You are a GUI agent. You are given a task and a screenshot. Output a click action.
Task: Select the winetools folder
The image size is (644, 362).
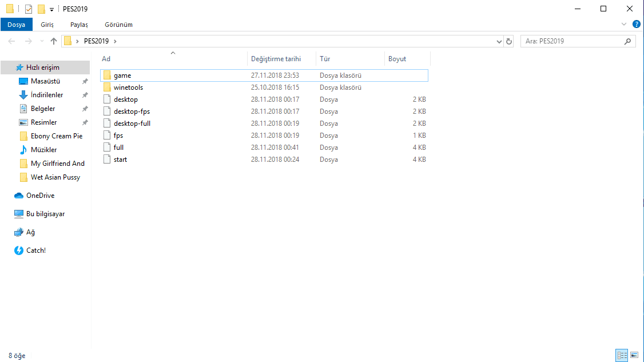pyautogui.click(x=264, y=87)
